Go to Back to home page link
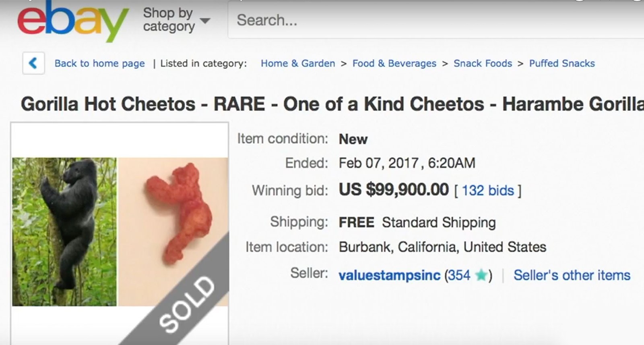Viewport: 644px width, 345px height. 99,63
